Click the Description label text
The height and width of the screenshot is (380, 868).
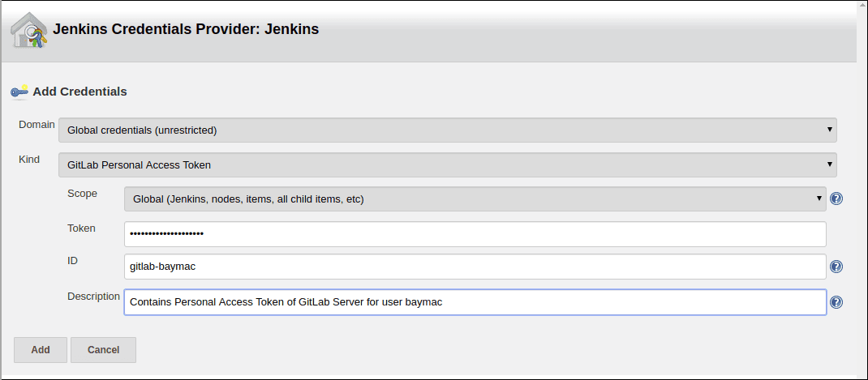[93, 297]
